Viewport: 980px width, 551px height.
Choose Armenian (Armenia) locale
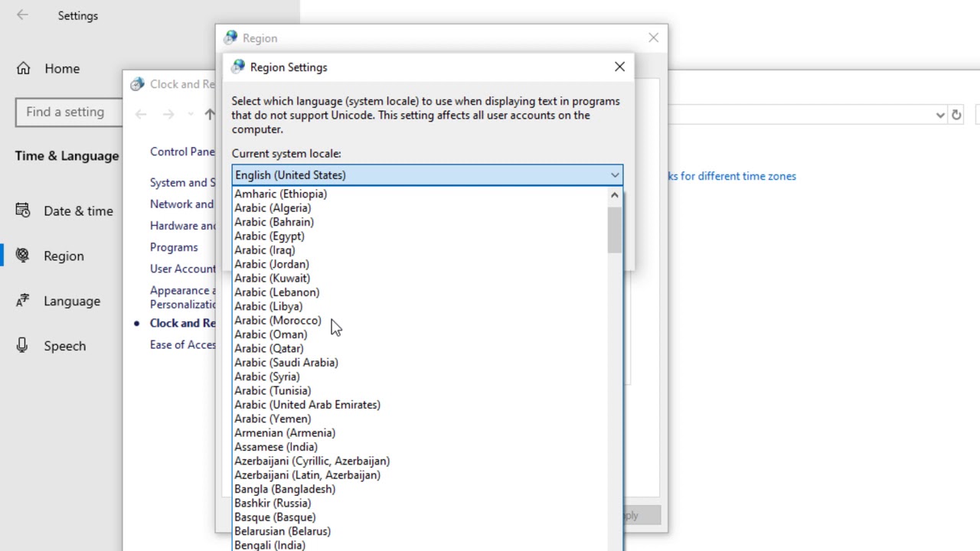(420, 433)
